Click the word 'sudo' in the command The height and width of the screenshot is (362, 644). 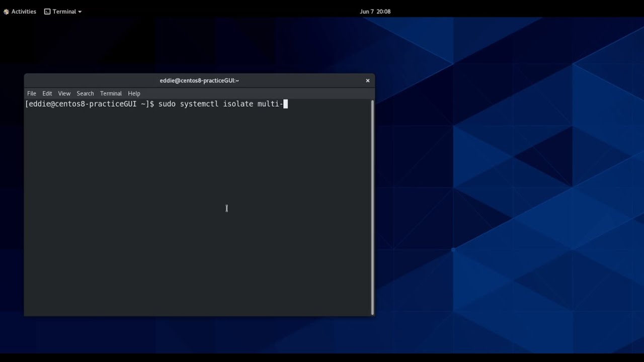167,104
